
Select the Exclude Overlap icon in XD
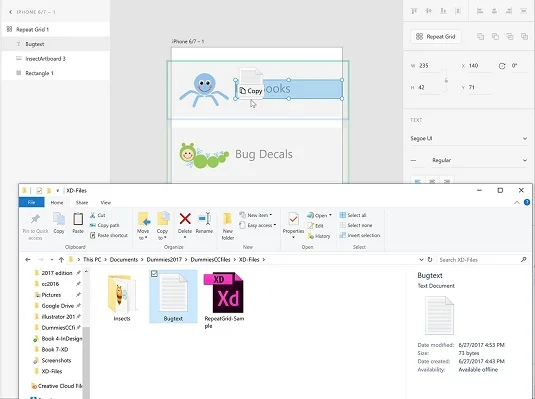pos(524,37)
